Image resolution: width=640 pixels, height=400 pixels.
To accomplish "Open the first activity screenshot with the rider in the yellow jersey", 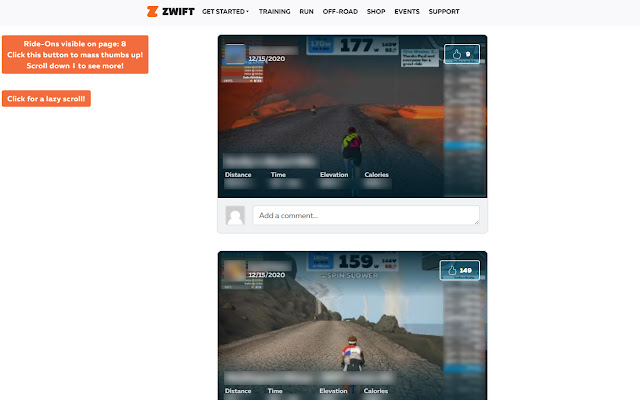I will pyautogui.click(x=352, y=116).
